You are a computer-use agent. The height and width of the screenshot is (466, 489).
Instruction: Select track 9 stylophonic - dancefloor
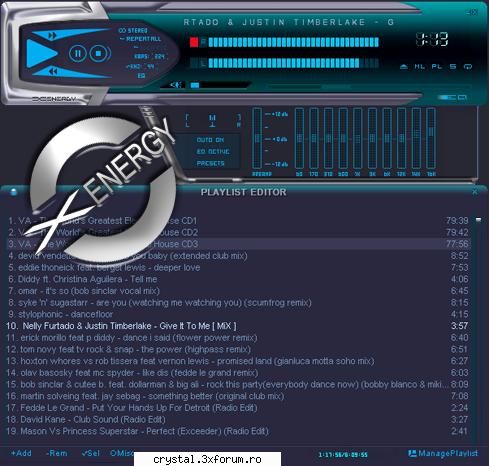(x=238, y=314)
